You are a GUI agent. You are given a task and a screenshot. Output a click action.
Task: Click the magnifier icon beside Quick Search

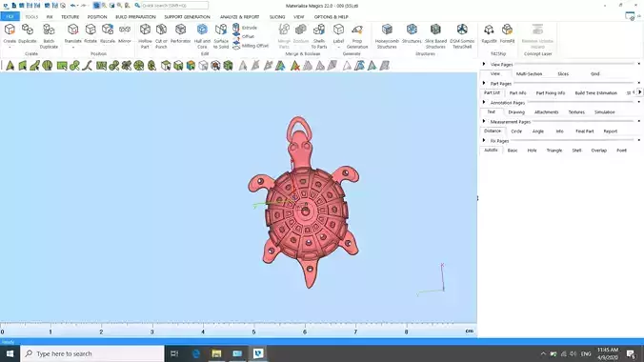click(137, 6)
